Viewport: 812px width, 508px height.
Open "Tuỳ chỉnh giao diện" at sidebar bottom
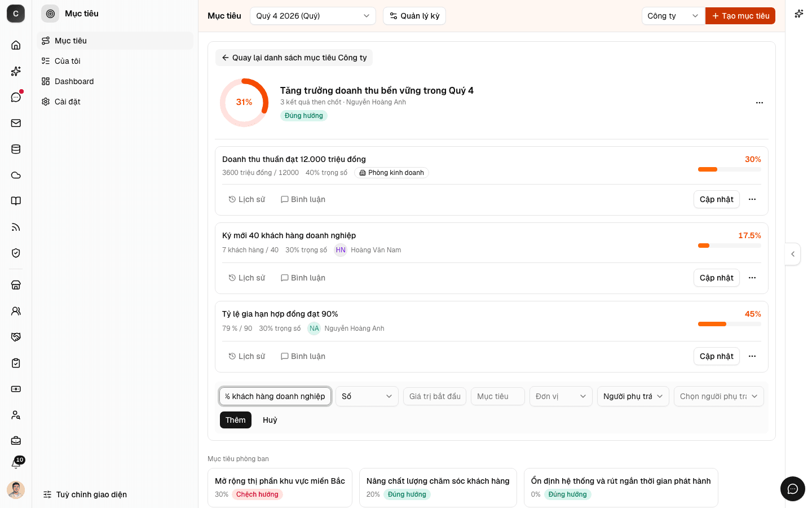point(85,494)
